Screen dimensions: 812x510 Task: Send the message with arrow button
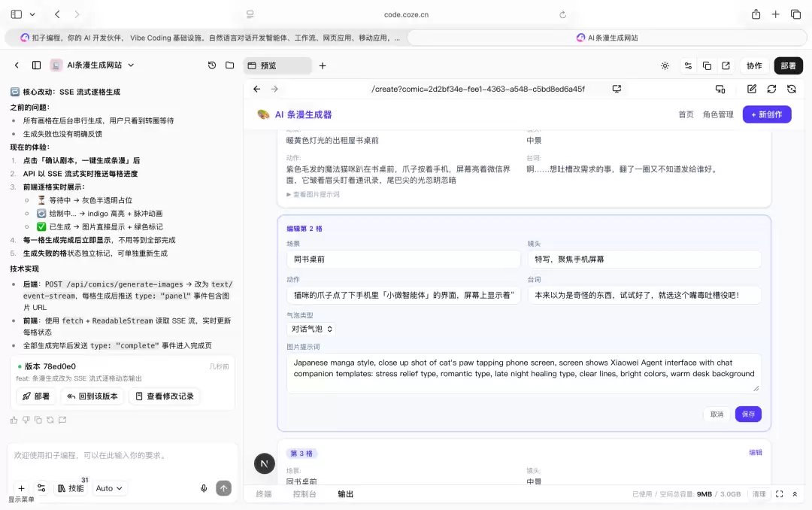[x=224, y=488]
